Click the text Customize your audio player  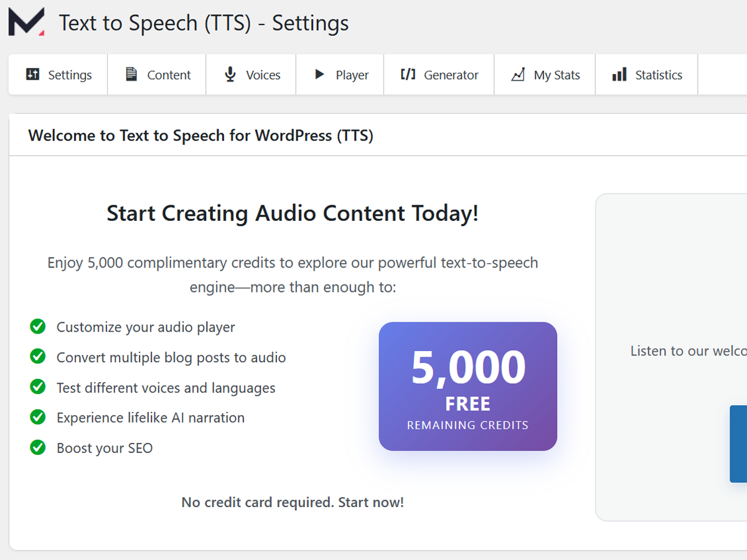[x=146, y=327]
